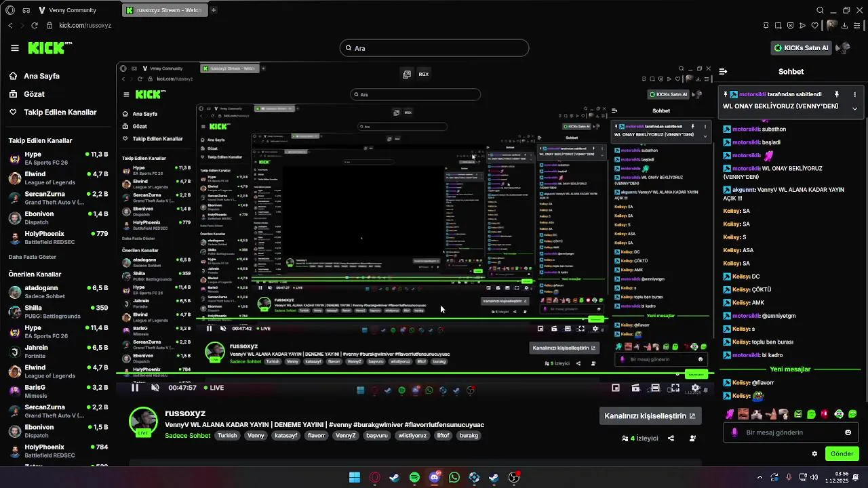Viewport: 868px width, 488px height.
Task: Open BarisG Mimesis recommended channel
Action: pyautogui.click(x=58, y=391)
